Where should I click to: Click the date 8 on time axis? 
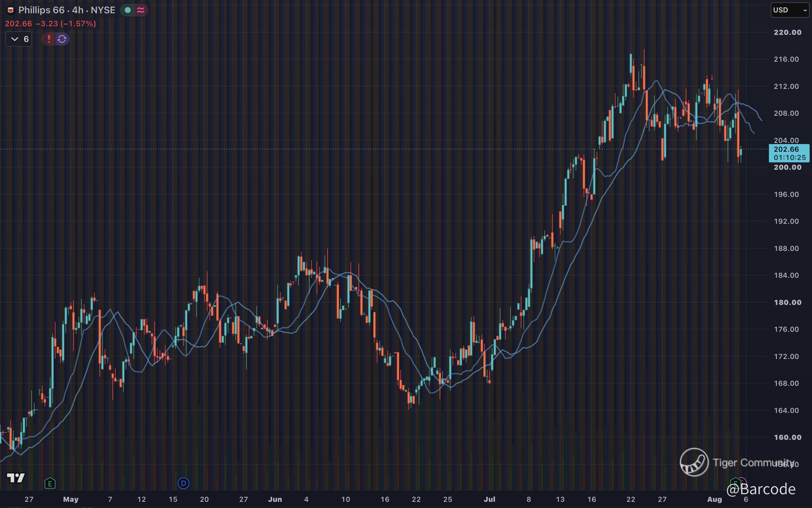click(528, 499)
